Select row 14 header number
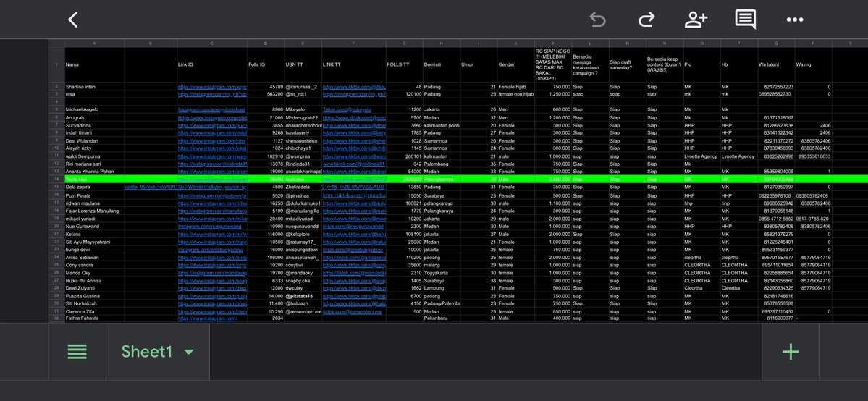The height and width of the screenshot is (401, 868). (x=56, y=180)
